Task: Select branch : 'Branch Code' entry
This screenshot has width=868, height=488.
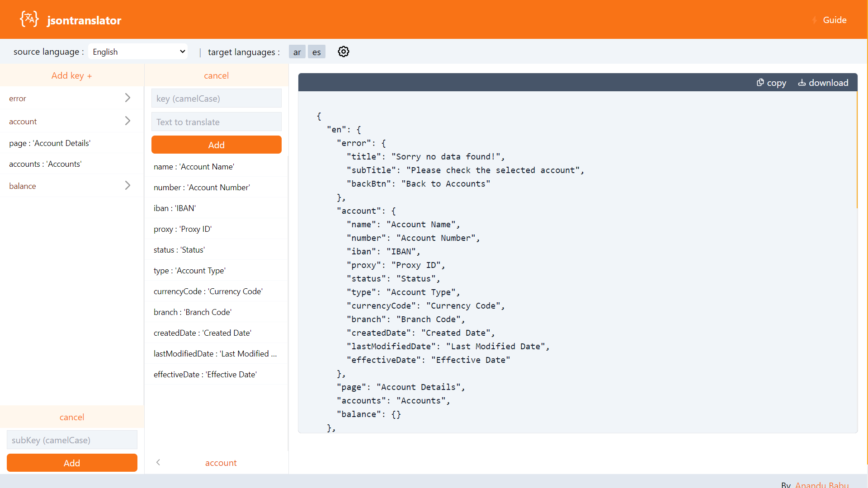Action: (216, 312)
